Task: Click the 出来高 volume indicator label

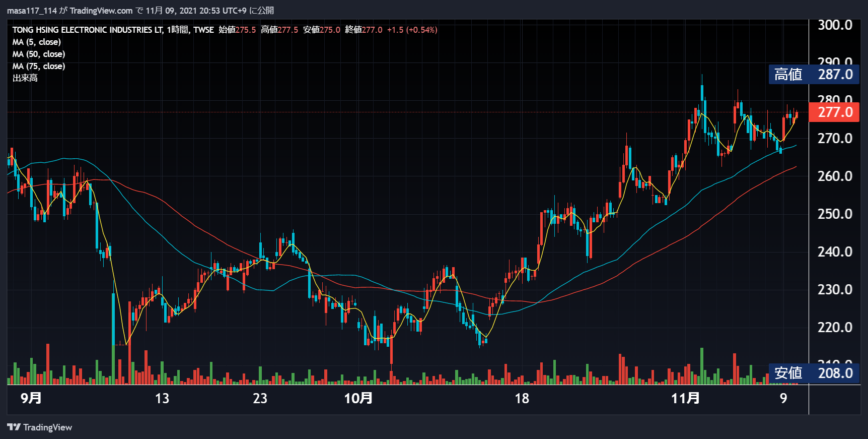Action: pos(25,78)
